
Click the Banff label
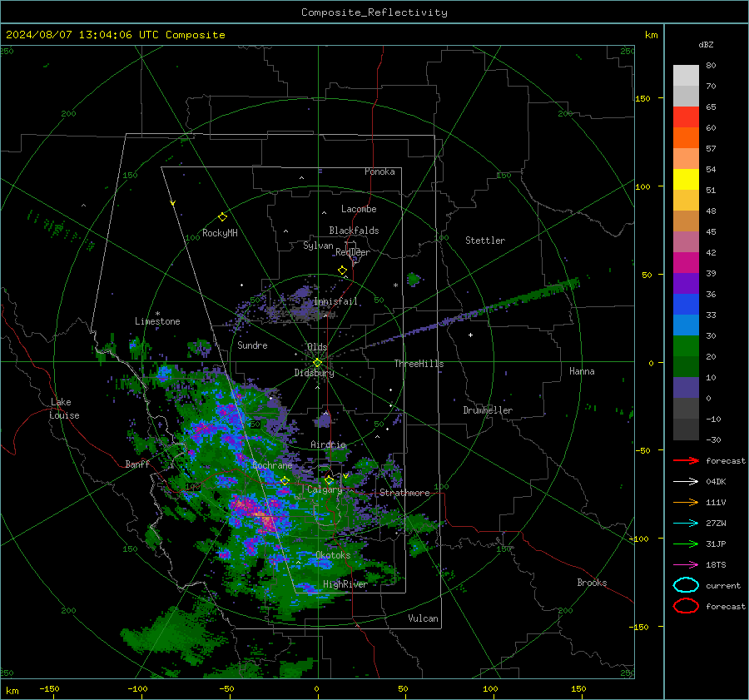pos(137,464)
